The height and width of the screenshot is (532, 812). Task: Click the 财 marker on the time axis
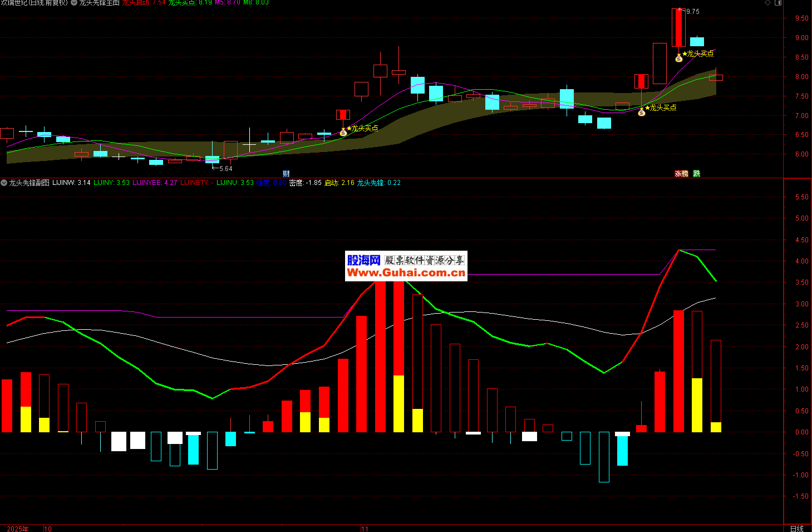click(x=286, y=174)
